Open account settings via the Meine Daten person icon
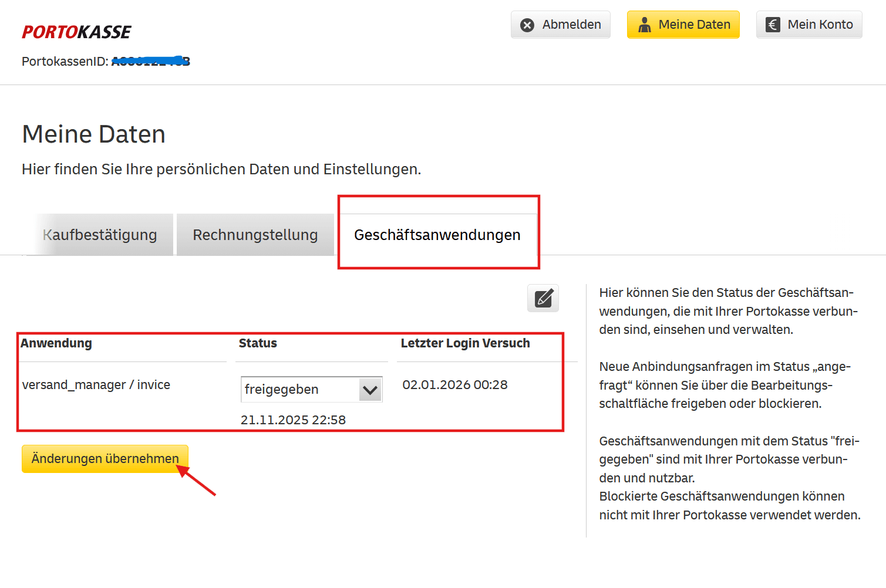 coord(645,25)
